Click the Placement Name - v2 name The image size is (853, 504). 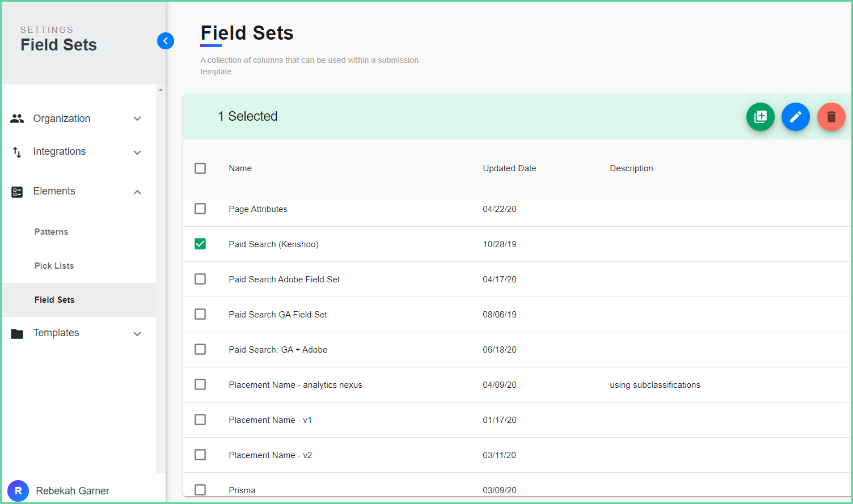pyautogui.click(x=270, y=455)
